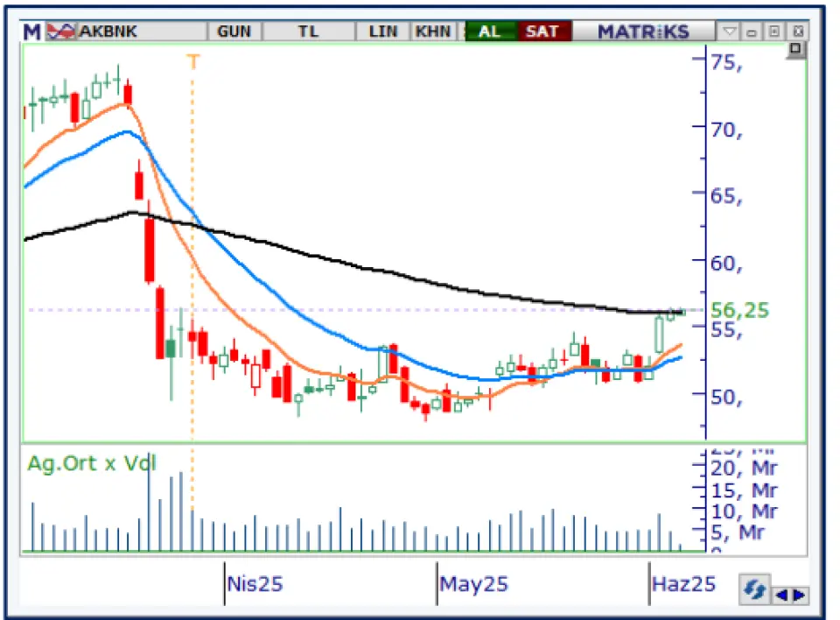The width and height of the screenshot is (840, 620).
Task: Click the blue refresh arrows icon
Action: (x=754, y=589)
